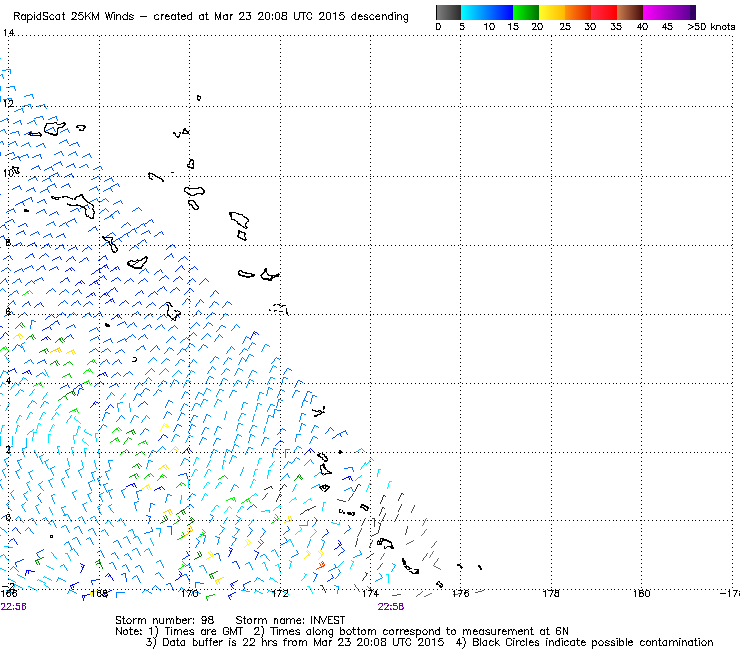Click the 'Data buffer is 22 hrs' note
Image resolution: width=740 pixels, height=650 pixels.
tap(295, 642)
